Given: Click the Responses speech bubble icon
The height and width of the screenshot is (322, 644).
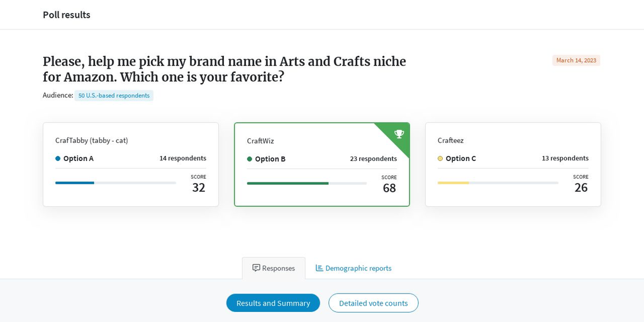Looking at the screenshot, I should click(x=256, y=268).
